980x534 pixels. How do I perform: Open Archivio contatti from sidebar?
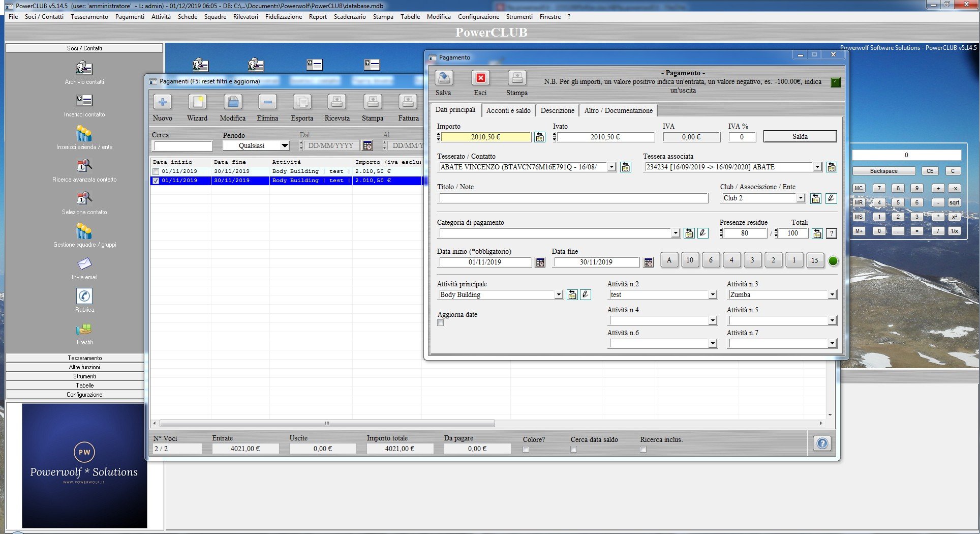(84, 68)
